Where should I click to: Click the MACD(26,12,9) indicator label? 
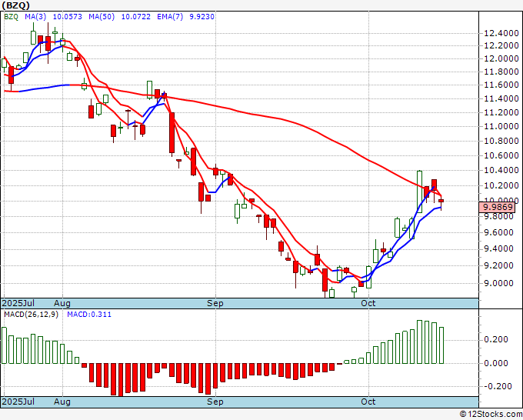coord(31,315)
